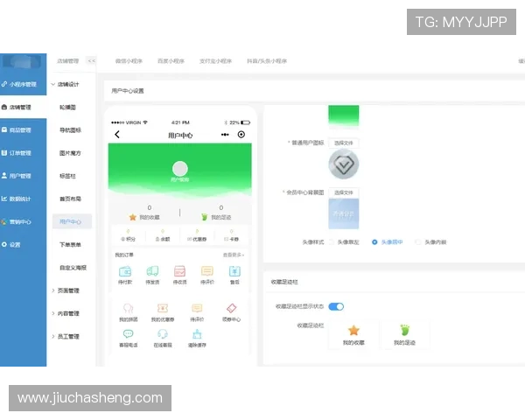Viewport: 525px width, 420px height.
Task: Click 我的收藏 card in 收藏足迹栏 settings
Action: pos(353,334)
